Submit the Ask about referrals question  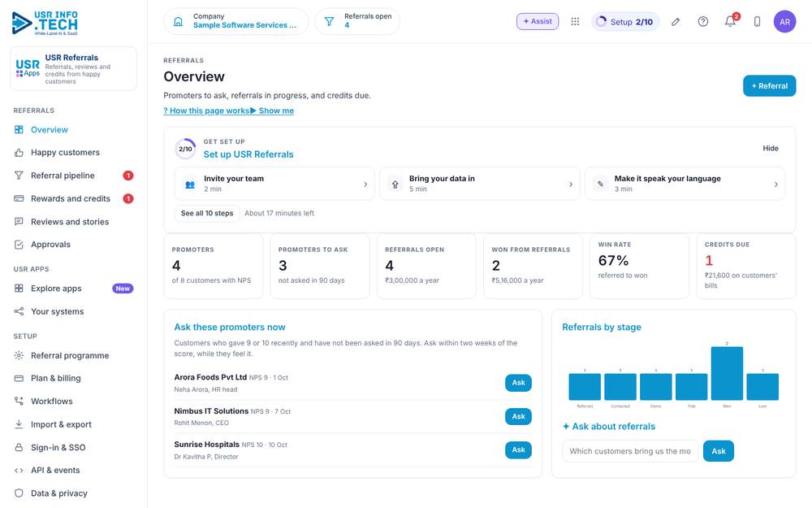tap(719, 451)
